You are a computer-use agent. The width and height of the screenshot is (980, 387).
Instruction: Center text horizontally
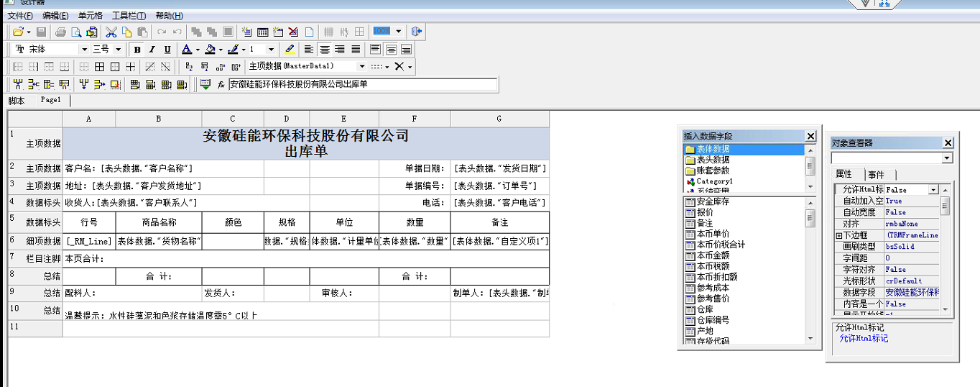coord(325,50)
